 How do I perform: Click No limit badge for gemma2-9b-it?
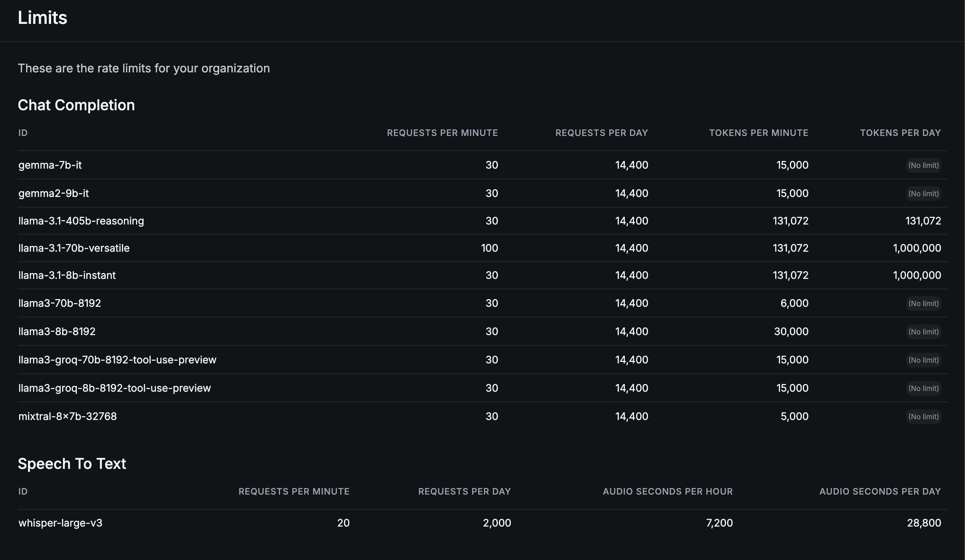(x=923, y=194)
